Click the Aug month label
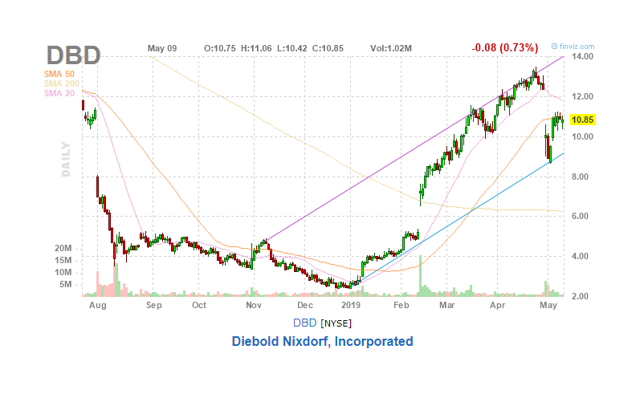Image resolution: width=640 pixels, height=394 pixels. (98, 305)
